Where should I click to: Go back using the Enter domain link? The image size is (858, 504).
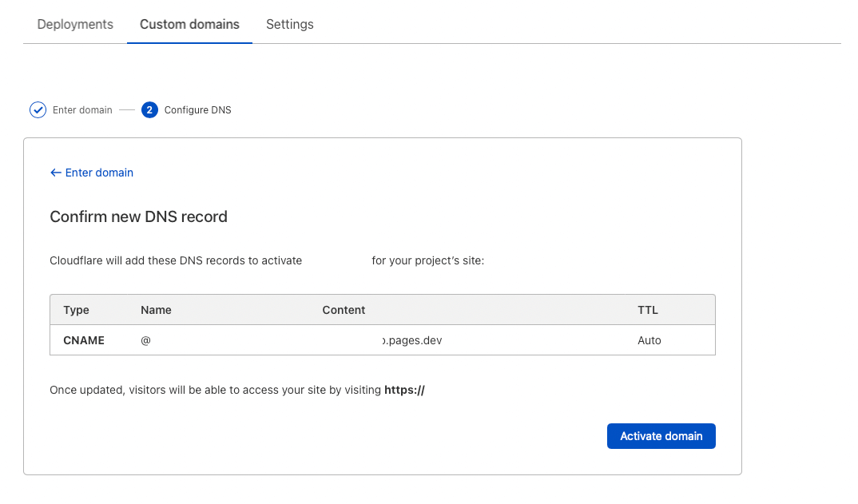coord(98,173)
